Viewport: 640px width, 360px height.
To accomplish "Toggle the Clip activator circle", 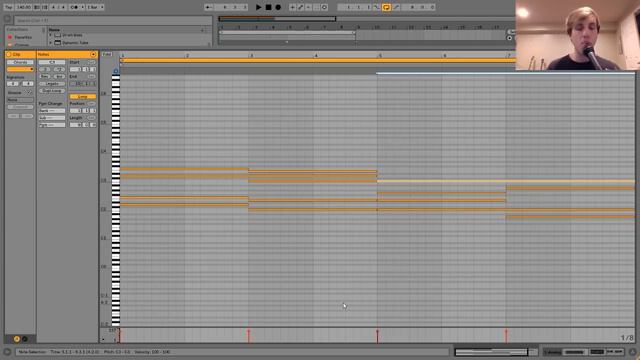I will click(x=9, y=54).
